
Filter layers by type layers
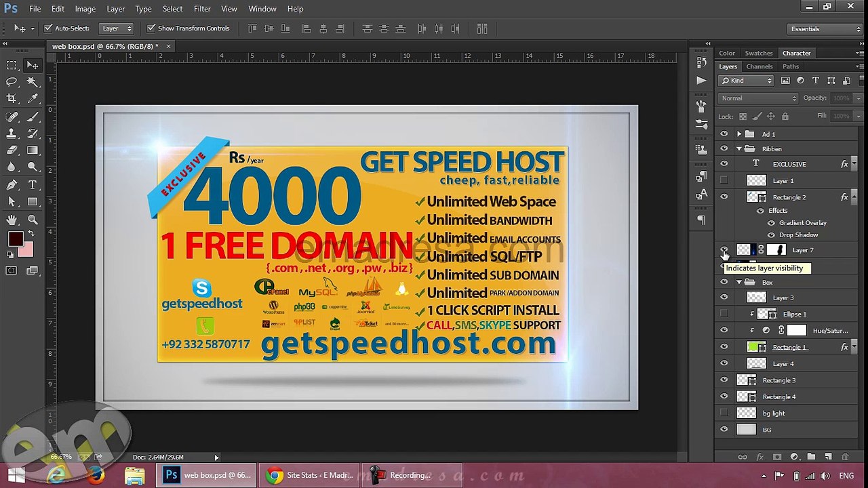click(x=816, y=80)
